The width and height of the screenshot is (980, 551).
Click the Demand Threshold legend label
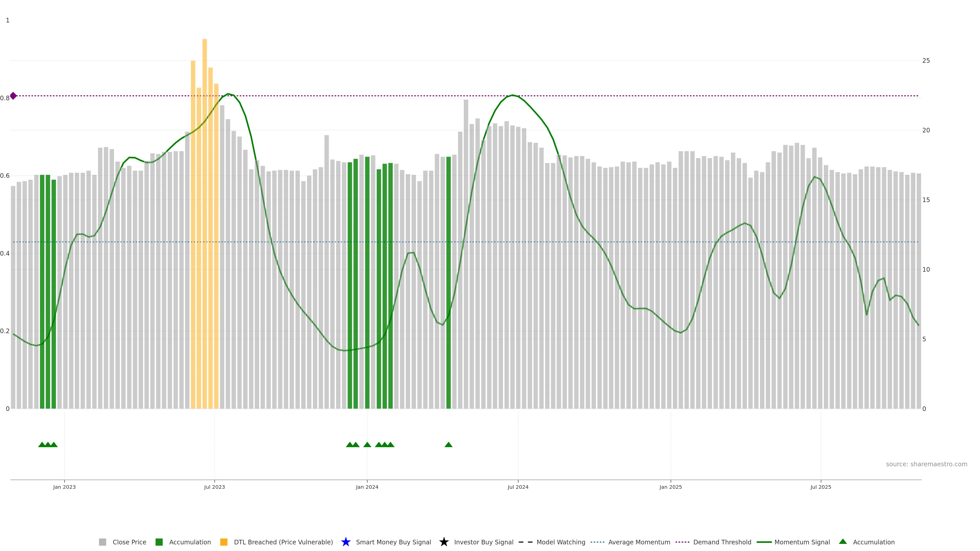coord(722,542)
